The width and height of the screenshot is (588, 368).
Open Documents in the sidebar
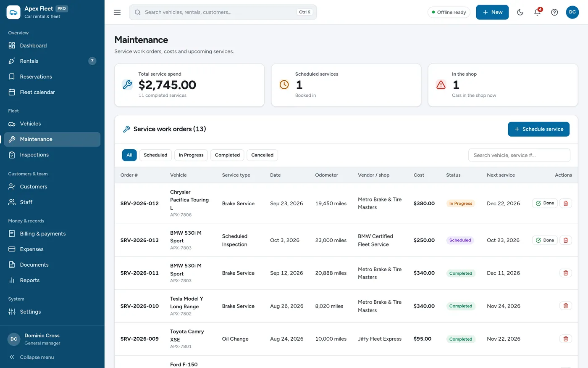52,265
